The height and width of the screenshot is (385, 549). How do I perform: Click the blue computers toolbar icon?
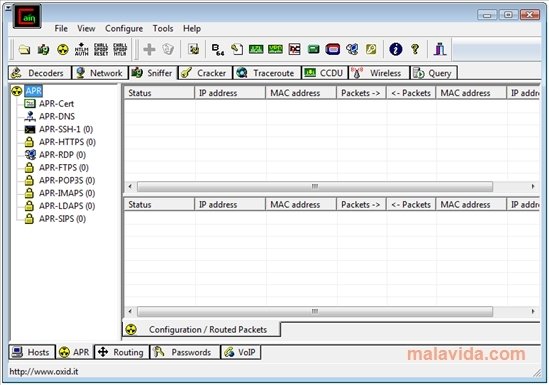pyautogui.click(x=352, y=49)
